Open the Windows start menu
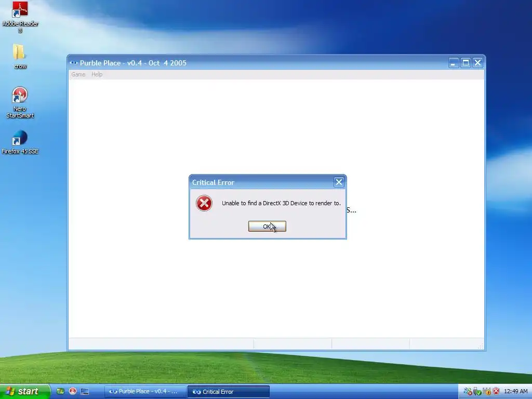The height and width of the screenshot is (399, 532). click(x=25, y=391)
